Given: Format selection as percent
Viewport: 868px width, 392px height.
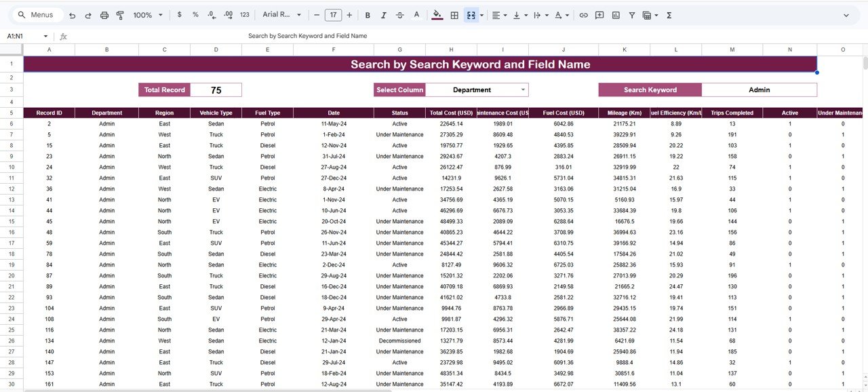Looking at the screenshot, I should point(195,14).
